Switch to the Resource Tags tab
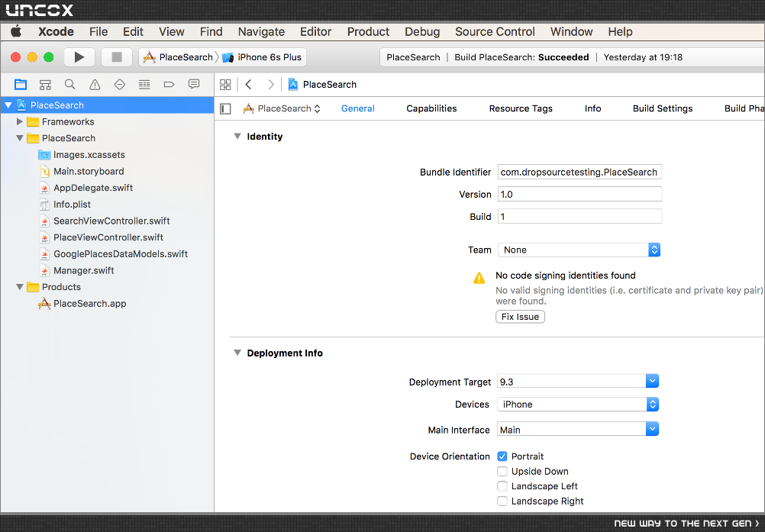The image size is (765, 532). pyautogui.click(x=521, y=108)
